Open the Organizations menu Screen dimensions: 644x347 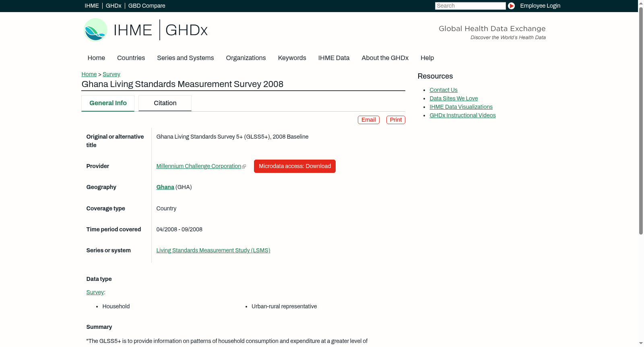click(x=246, y=58)
